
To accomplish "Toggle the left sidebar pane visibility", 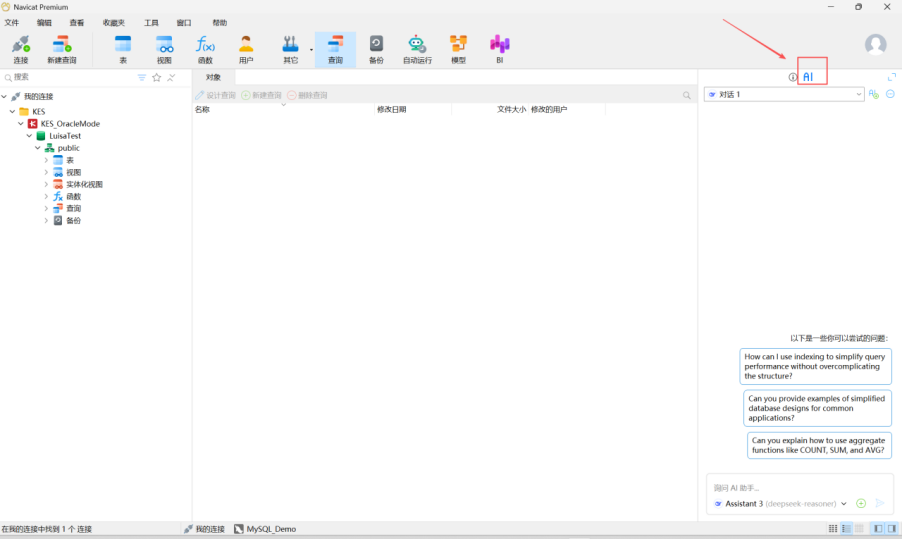I will [x=878, y=528].
